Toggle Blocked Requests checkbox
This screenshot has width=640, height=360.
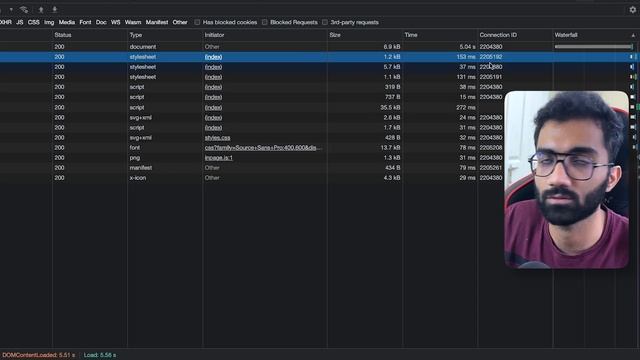[264, 22]
